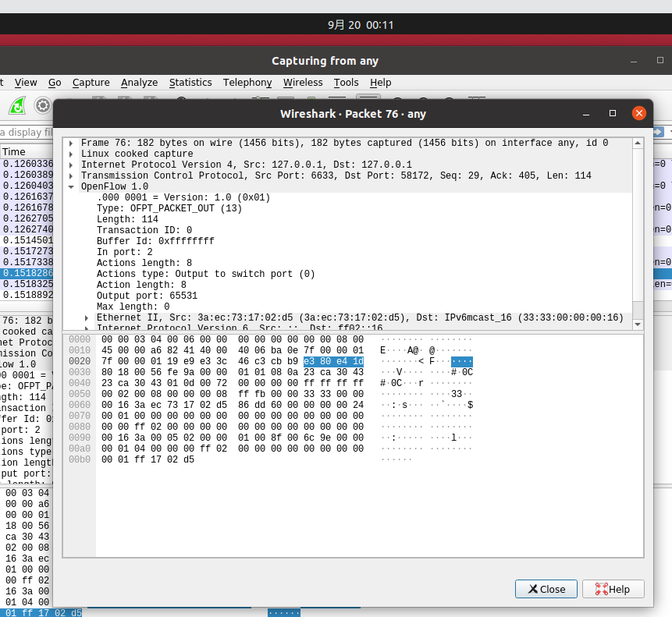Open the Telephony menu

tap(247, 82)
